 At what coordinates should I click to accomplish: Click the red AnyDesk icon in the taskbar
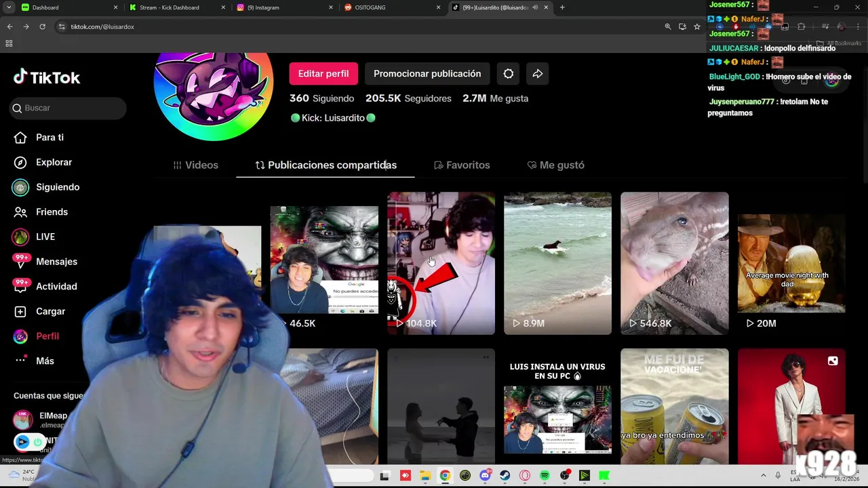click(406, 476)
